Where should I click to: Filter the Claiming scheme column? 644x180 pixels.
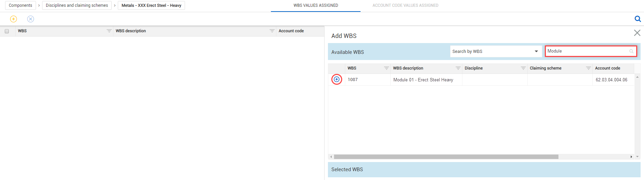point(588,68)
